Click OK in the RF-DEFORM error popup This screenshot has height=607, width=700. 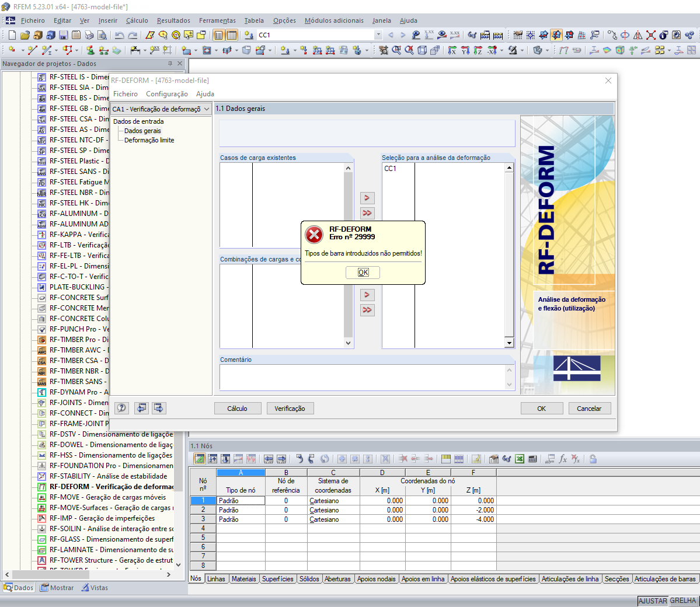click(x=363, y=272)
